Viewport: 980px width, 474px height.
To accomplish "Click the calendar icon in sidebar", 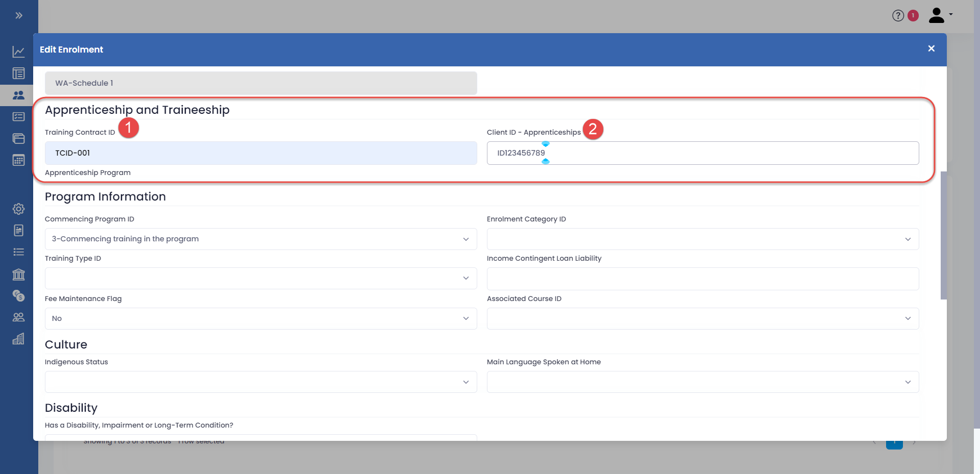I will click(18, 160).
